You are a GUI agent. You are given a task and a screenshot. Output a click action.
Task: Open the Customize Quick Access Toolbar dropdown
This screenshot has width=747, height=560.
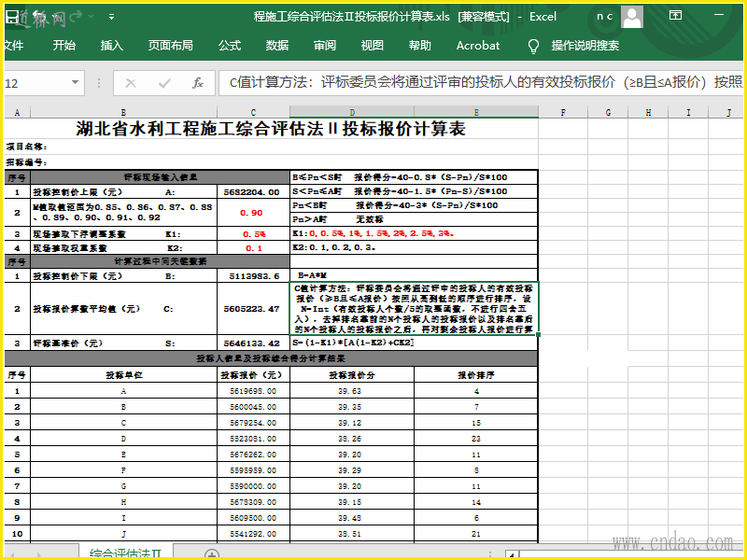click(x=111, y=17)
